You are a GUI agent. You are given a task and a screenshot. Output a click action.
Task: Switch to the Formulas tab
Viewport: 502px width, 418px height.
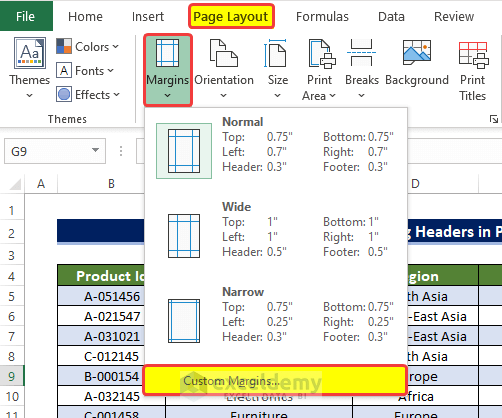coord(322,16)
